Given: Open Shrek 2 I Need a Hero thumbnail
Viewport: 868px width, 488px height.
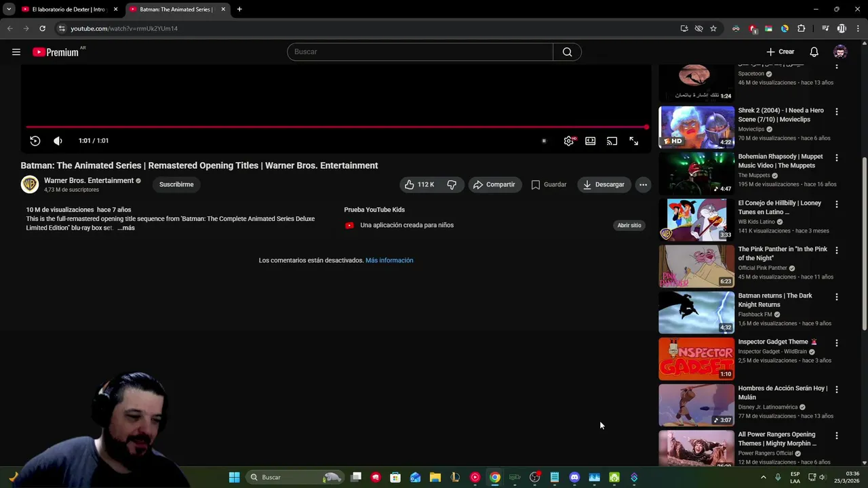Looking at the screenshot, I should point(696,127).
